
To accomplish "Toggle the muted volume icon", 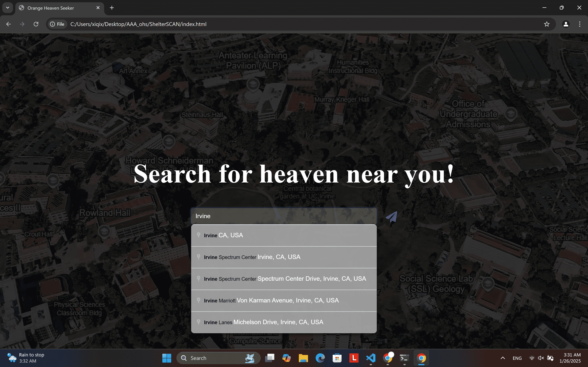I will (x=541, y=358).
